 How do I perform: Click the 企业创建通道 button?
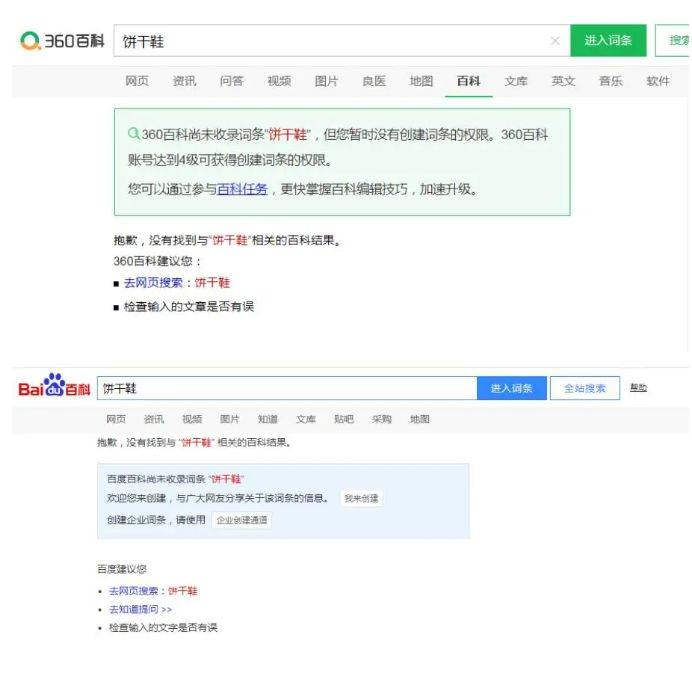(x=242, y=520)
